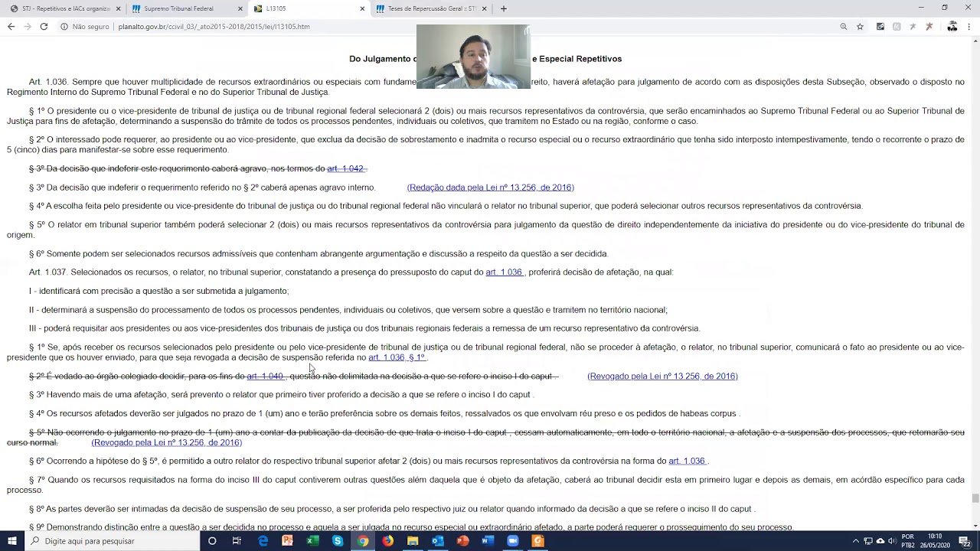Reload the current page
Viewport: 980px width, 551px height.
(x=44, y=26)
